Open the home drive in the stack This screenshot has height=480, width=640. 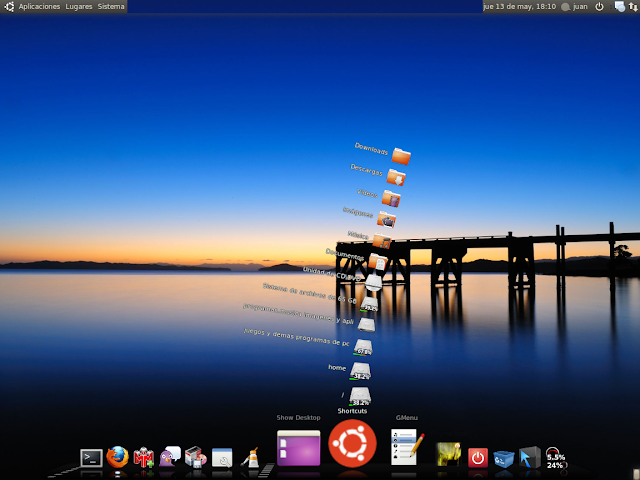click(360, 371)
